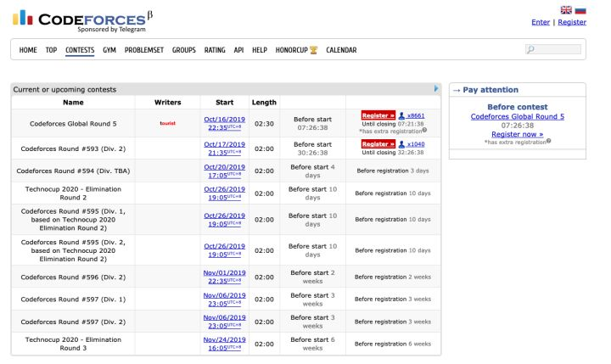This screenshot has height=364, width=611.
Task: Click the Name column header
Action: pos(73,102)
